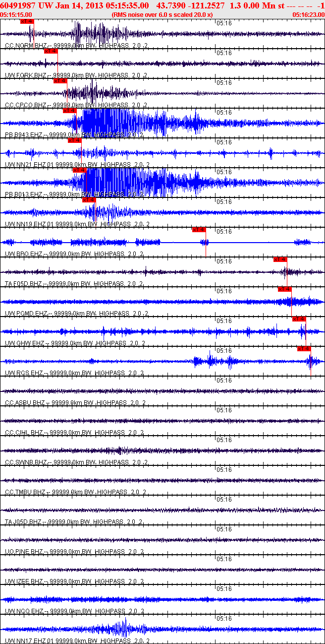
Task: Click the UW.NCO.EHZ station label
Action: click(x=74, y=611)
